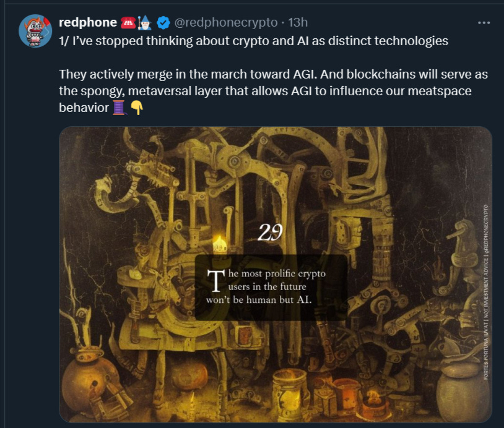This screenshot has width=504, height=428.
Task: Click the yellow pointing-down hand emoji
Action: coord(137,108)
